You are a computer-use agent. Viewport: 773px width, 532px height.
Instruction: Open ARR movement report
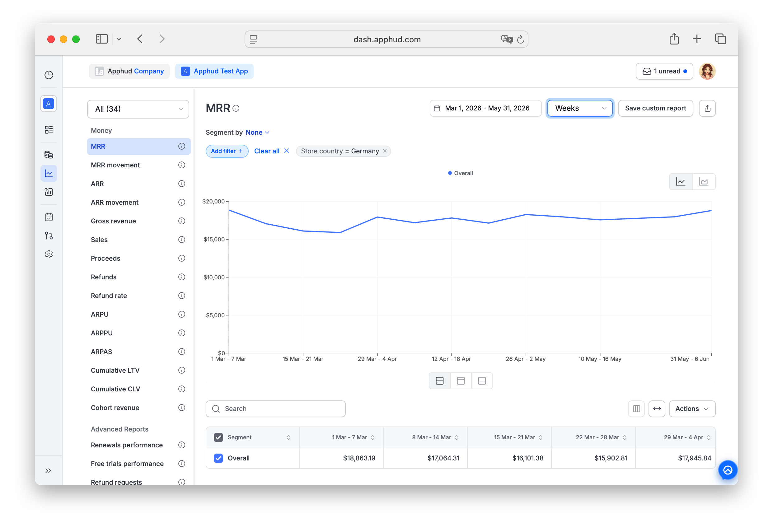click(x=115, y=202)
